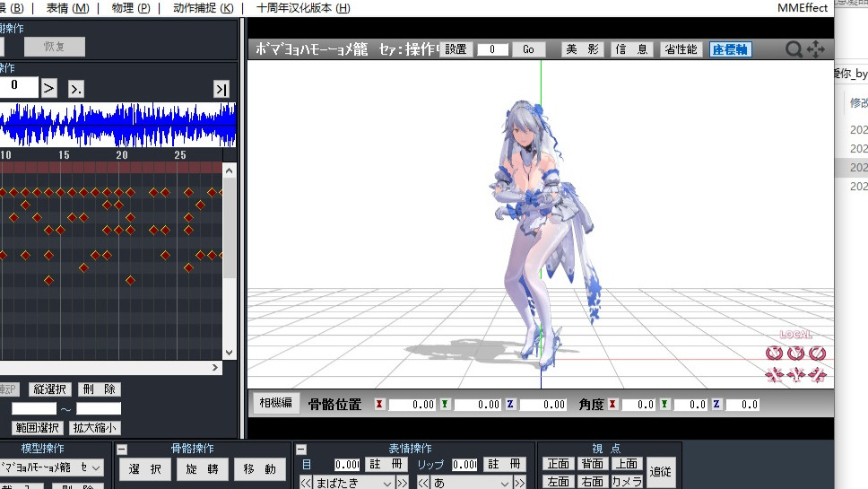This screenshot has width=868, height=489.
Task: Toggle the 省性能 low-performance mode button
Action: click(x=681, y=49)
